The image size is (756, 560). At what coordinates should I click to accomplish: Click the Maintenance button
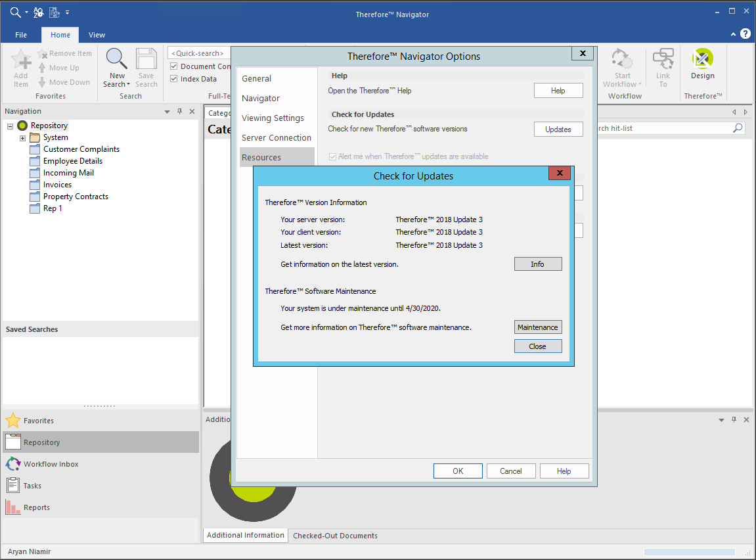(x=537, y=327)
